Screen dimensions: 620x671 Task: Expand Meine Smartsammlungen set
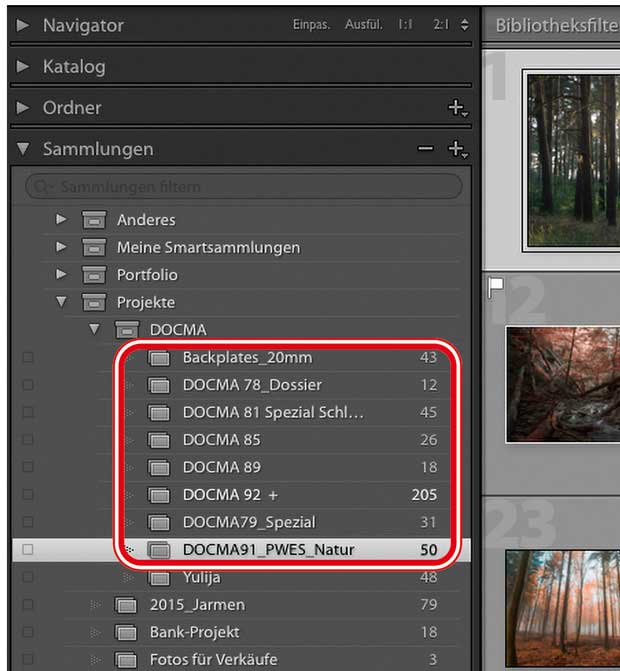[x=61, y=247]
